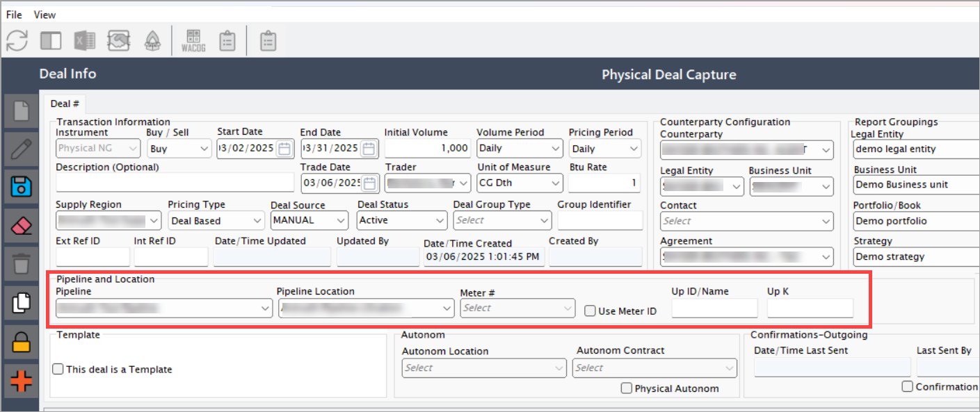Click the pencil edit icon in the sidebar

click(22, 149)
